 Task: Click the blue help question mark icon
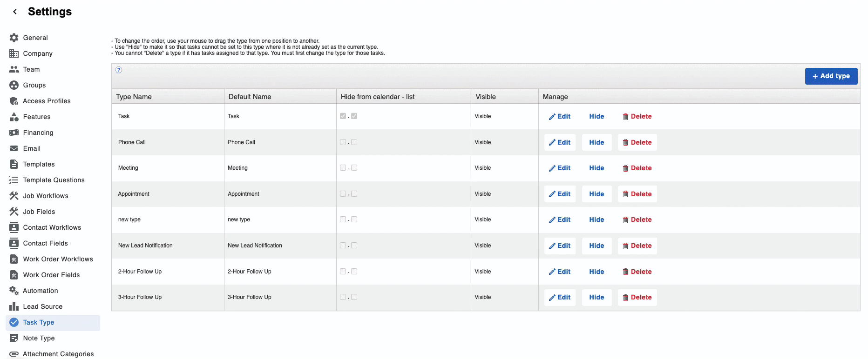[119, 70]
